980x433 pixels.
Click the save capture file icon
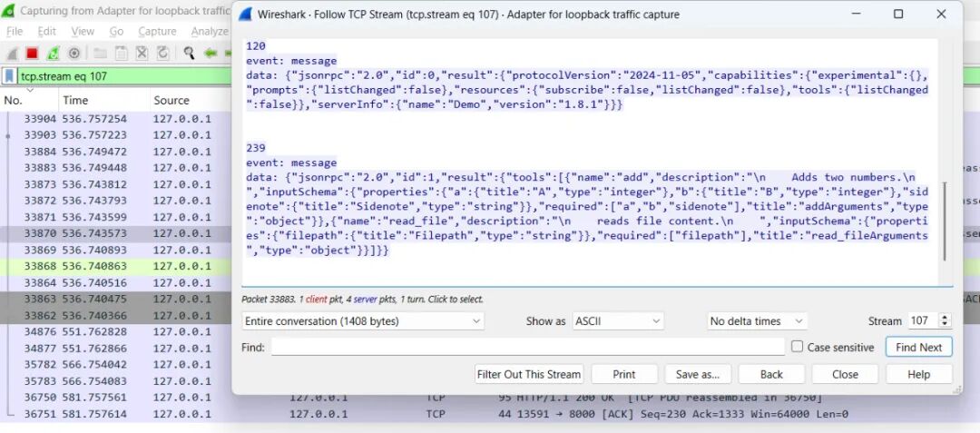(x=122, y=54)
